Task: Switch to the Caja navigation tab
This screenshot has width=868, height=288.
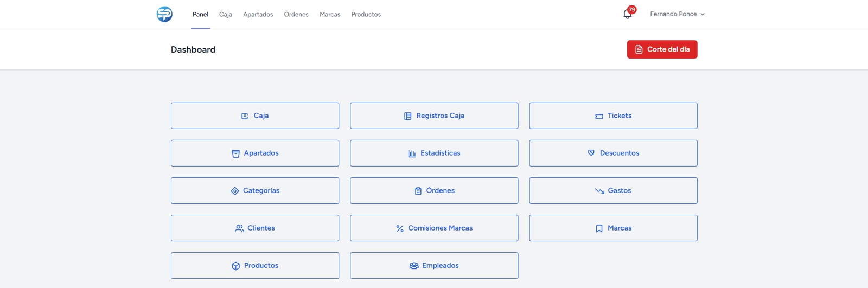Action: [226, 15]
